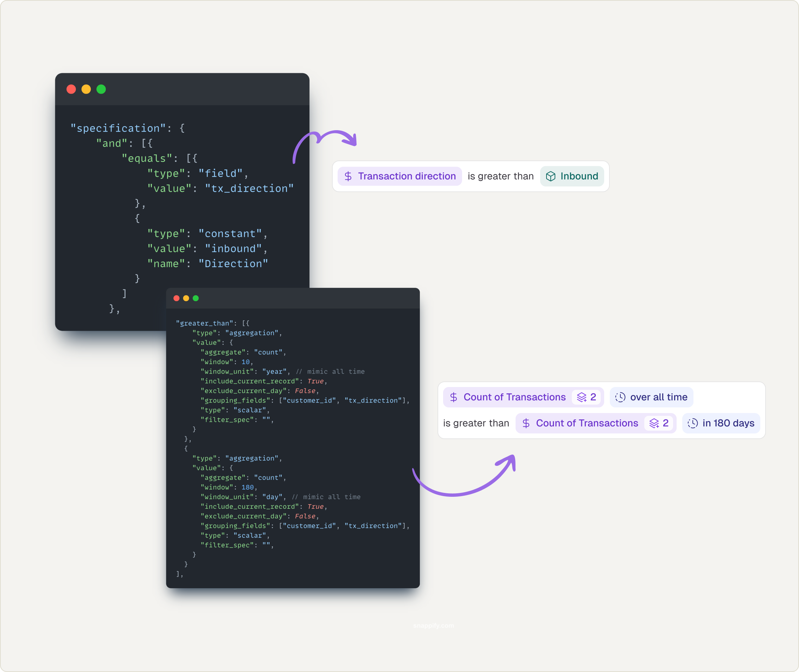The width and height of the screenshot is (799, 672).
Task: Click the "tx_direction" value in the specification window
Action: point(249,189)
